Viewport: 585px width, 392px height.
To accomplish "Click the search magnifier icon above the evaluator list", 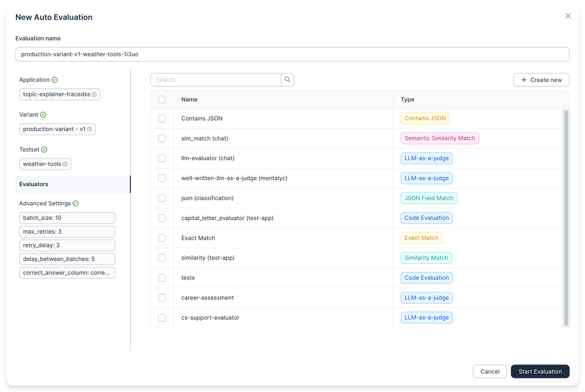I will (287, 79).
